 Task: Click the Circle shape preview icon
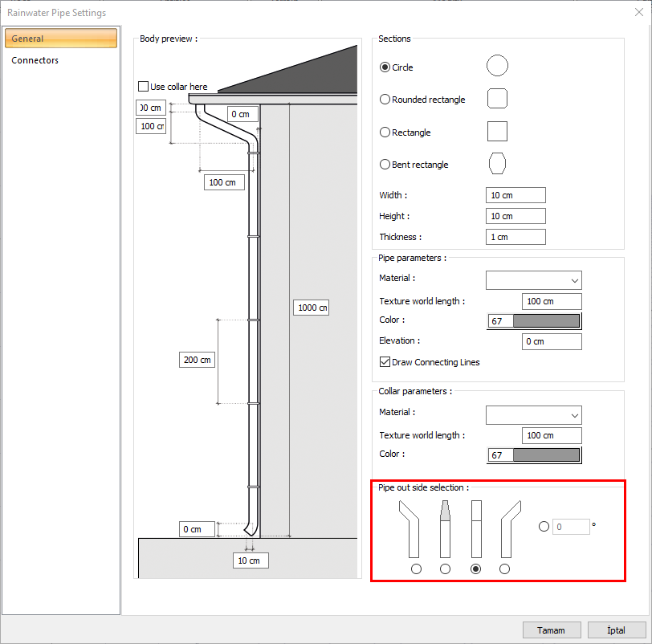pos(497,65)
